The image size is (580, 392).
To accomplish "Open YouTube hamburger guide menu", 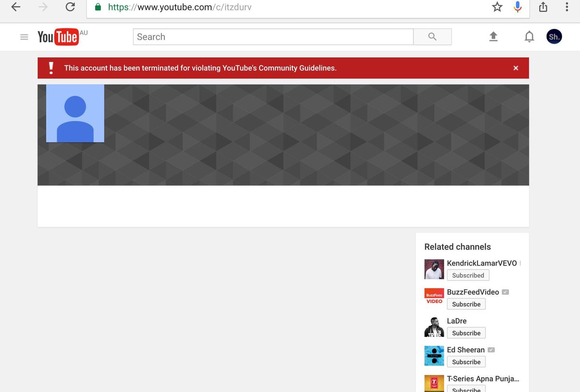I will point(24,37).
